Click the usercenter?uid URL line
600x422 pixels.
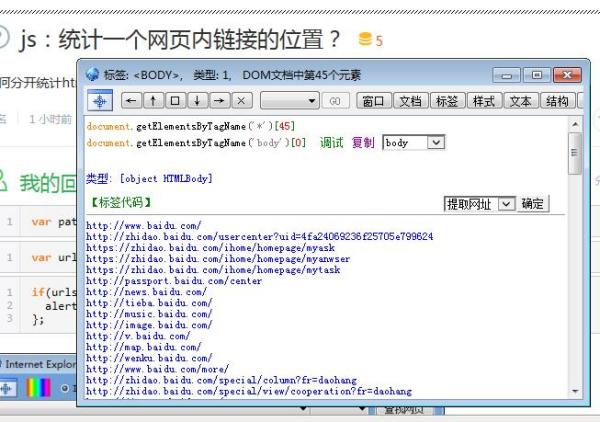[x=259, y=237]
